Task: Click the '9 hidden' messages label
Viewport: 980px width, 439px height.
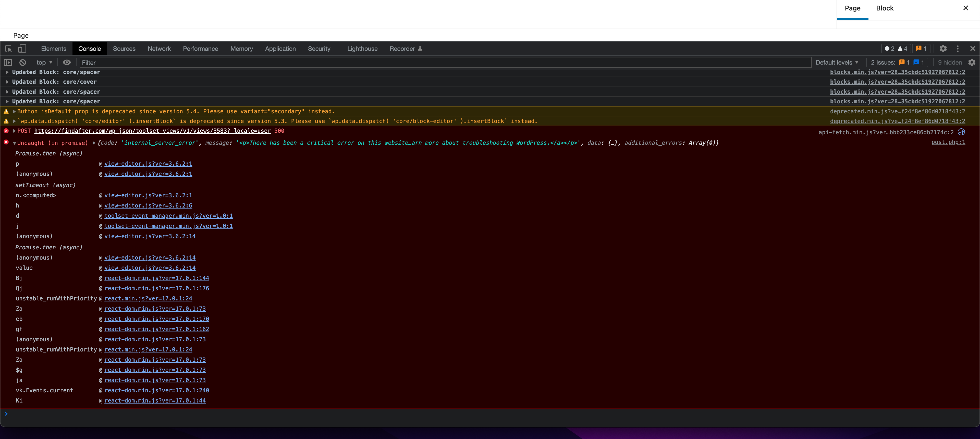Action: coord(950,62)
